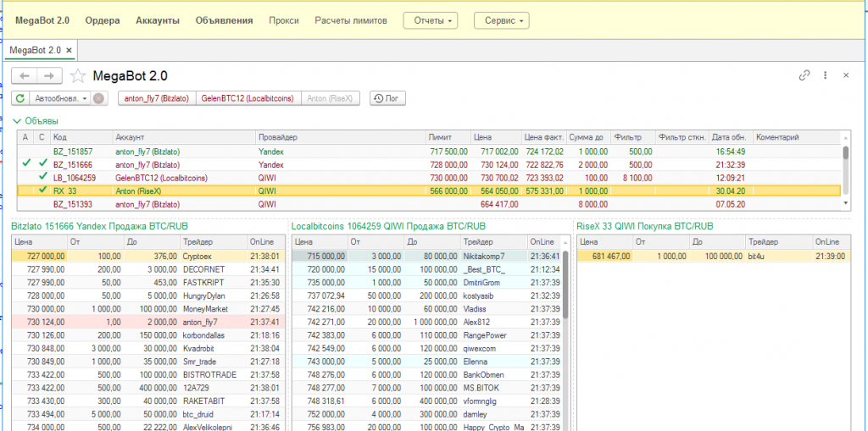The height and width of the screenshot is (431, 868).
Task: Sort ads table by Лимит column
Action: (x=448, y=137)
